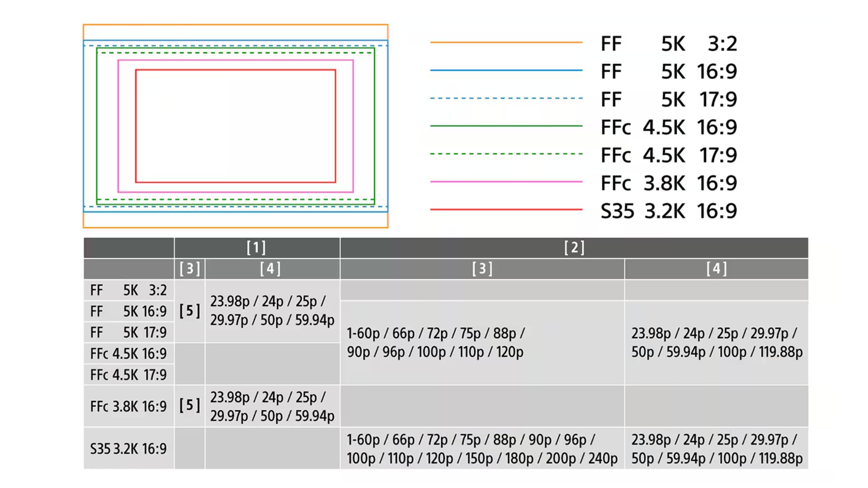Click the '[5]' cell beside the FF 5K rows
868x488 pixels.
(190, 311)
